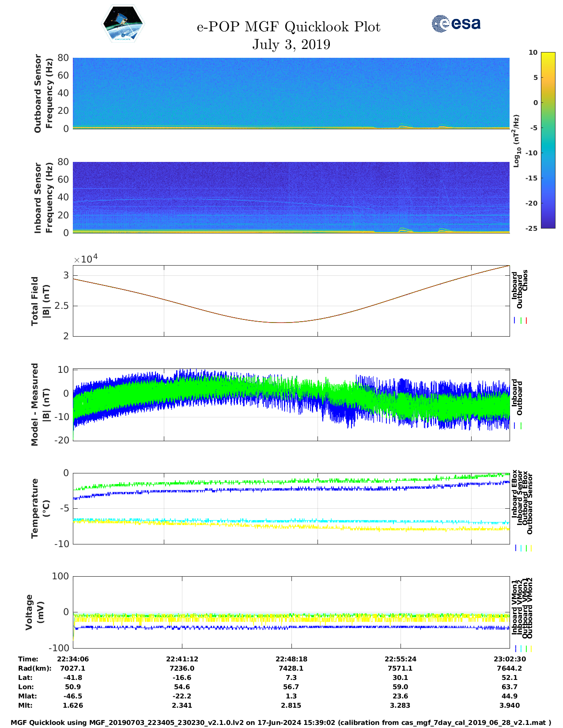563x728 pixels.
Task: Click the MGF Quicklook footer caption text
Action: 281,723
